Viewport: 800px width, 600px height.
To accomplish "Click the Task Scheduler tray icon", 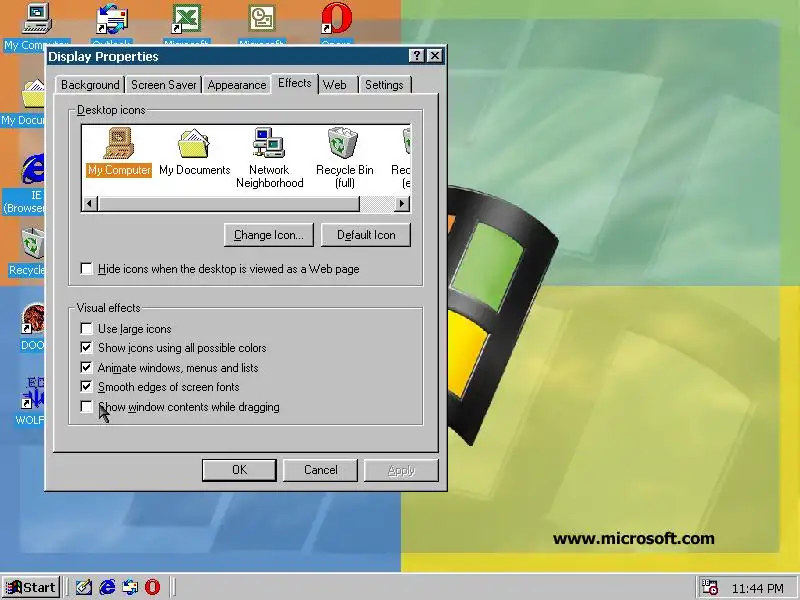I will pyautogui.click(x=709, y=587).
